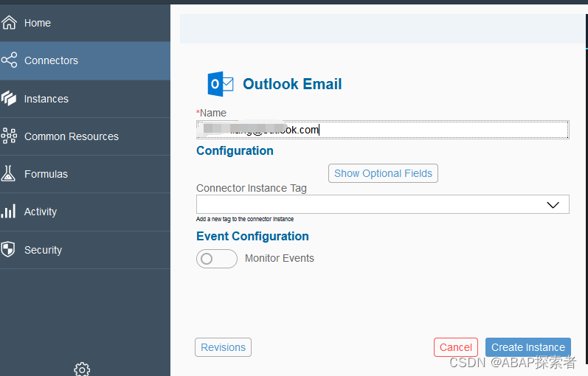The width and height of the screenshot is (588, 376).
Task: Focus the Name input field
Action: coord(382,130)
